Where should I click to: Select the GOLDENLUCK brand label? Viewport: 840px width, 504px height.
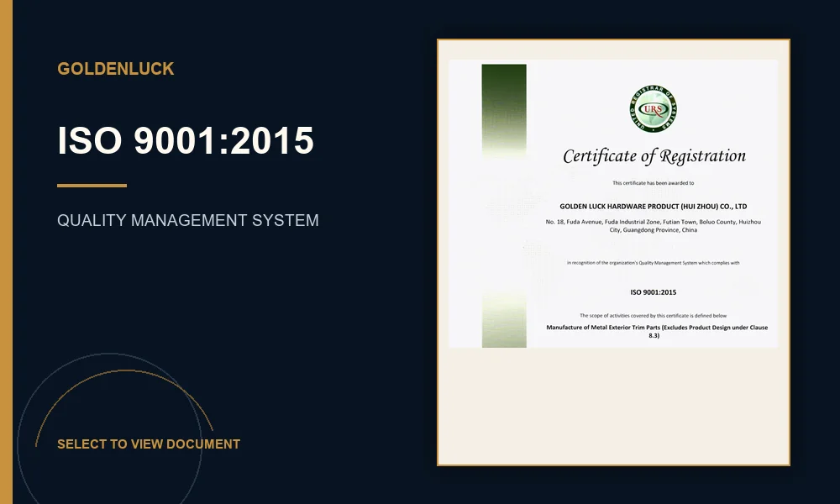click(116, 69)
